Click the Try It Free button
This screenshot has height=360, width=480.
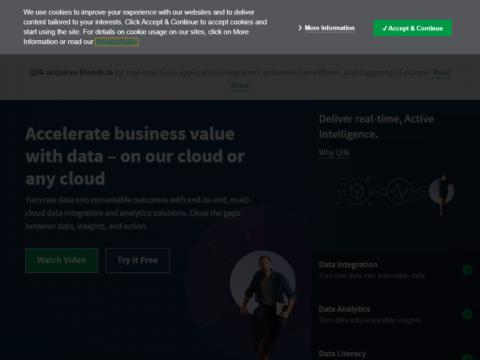[137, 260]
